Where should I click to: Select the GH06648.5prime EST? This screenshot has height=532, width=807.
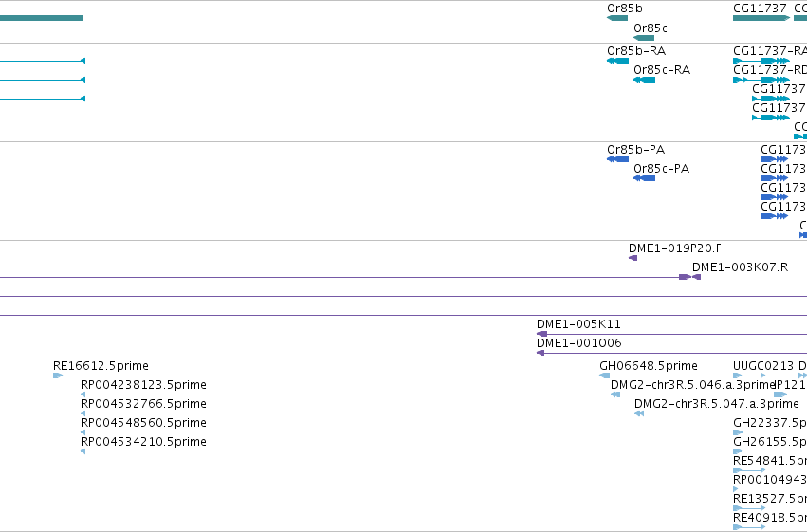coord(605,376)
